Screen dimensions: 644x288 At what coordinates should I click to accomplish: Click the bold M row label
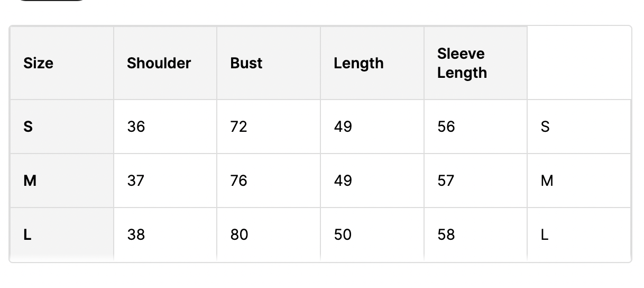click(x=30, y=181)
